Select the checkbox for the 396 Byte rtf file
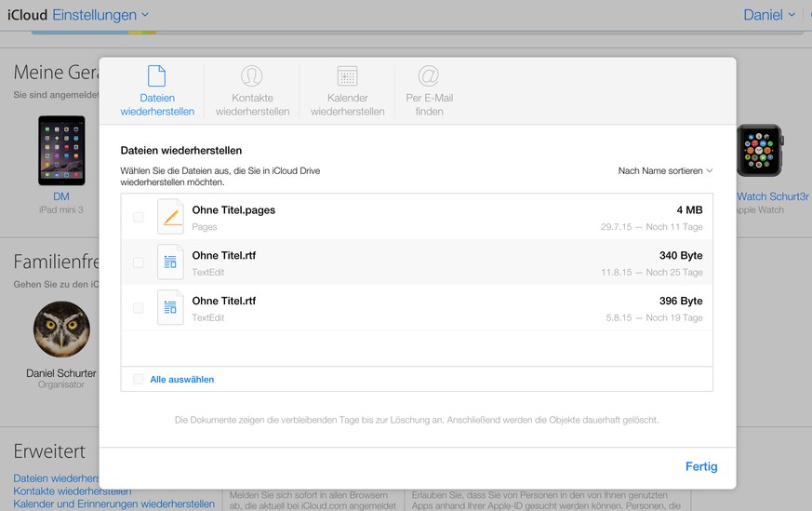Screen dimensions: 812x511 click(x=139, y=308)
